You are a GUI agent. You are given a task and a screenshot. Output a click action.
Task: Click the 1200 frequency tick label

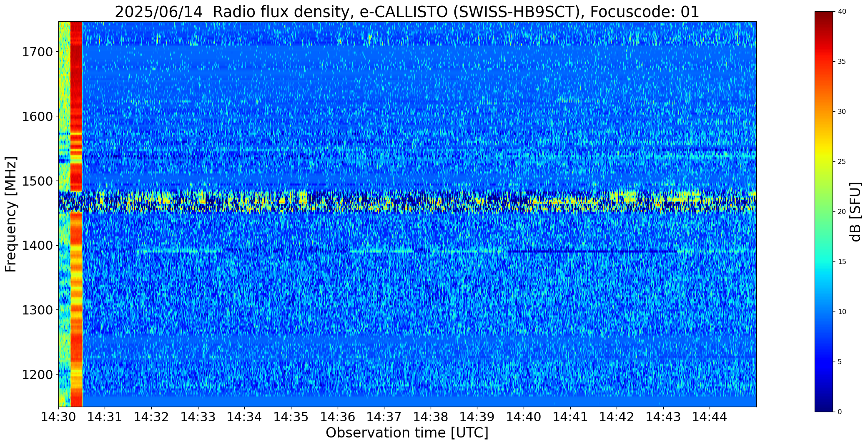pyautogui.click(x=37, y=375)
